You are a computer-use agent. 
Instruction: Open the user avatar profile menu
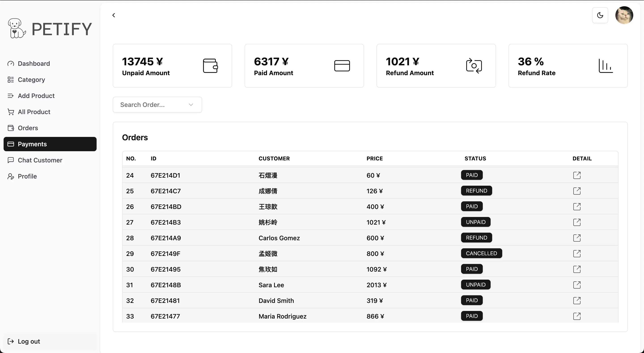point(624,15)
